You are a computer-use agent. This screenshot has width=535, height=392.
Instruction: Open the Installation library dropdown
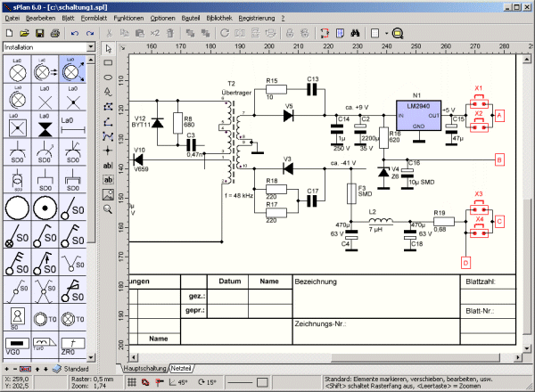coord(91,47)
